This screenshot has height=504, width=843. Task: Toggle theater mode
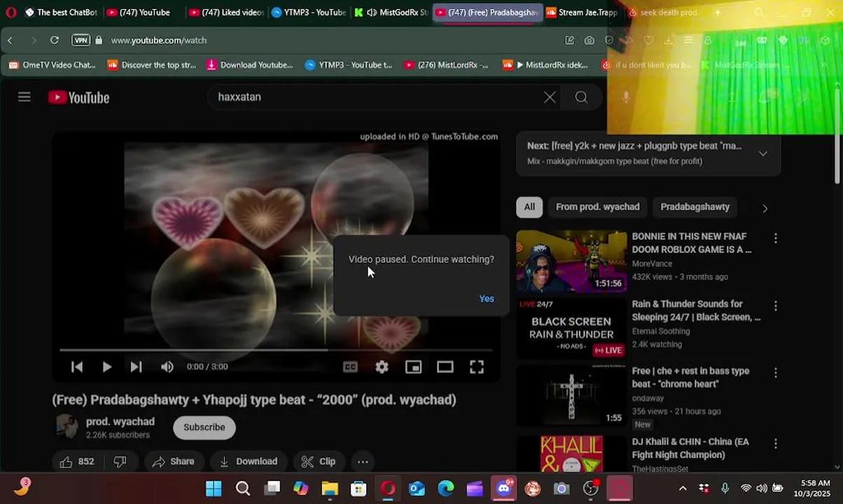click(x=445, y=367)
